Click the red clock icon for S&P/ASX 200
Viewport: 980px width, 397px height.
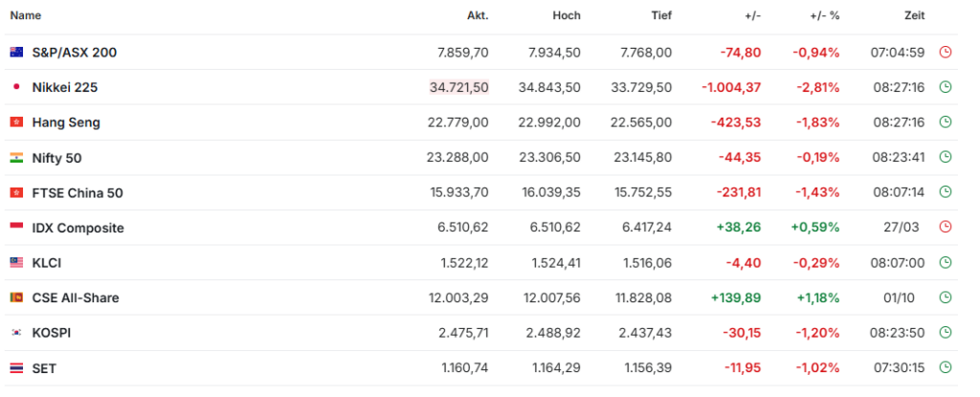(946, 53)
